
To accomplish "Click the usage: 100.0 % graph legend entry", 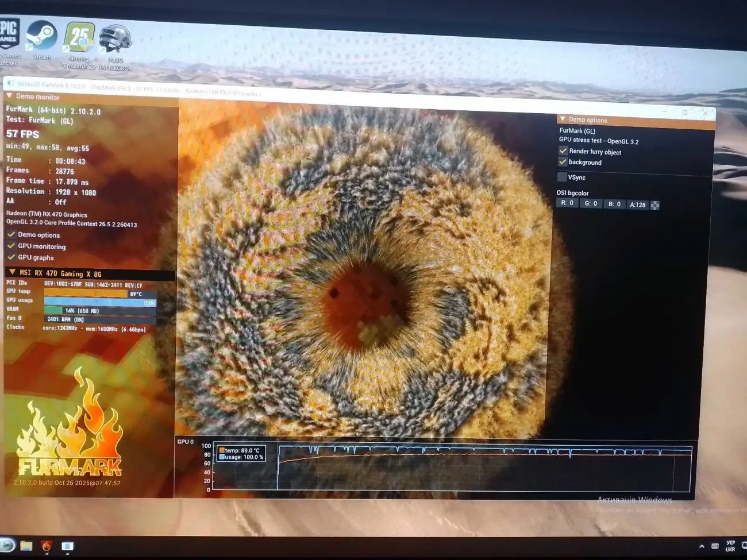I will tap(241, 457).
